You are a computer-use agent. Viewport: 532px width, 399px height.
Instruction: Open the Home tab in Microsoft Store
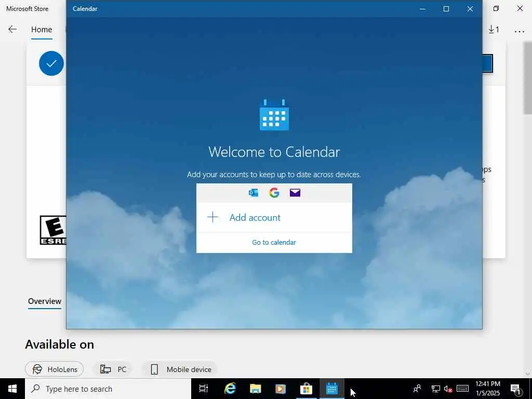tap(42, 30)
